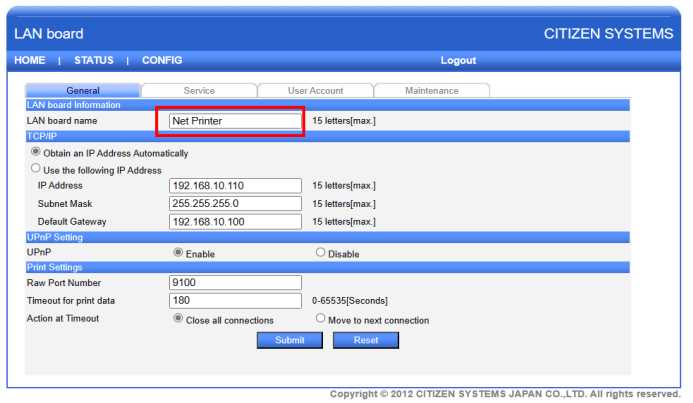Enable UPnP radio option
Viewport: 693px width, 403px height.
[179, 253]
